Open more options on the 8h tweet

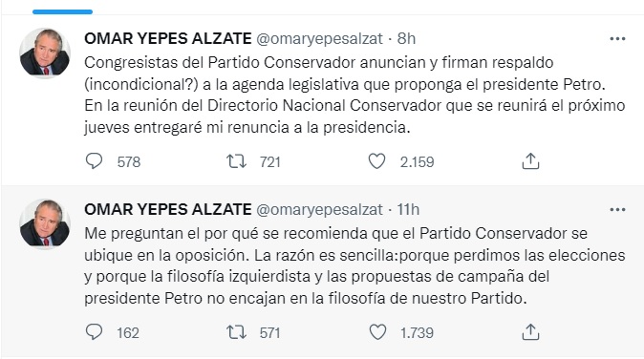(617, 39)
